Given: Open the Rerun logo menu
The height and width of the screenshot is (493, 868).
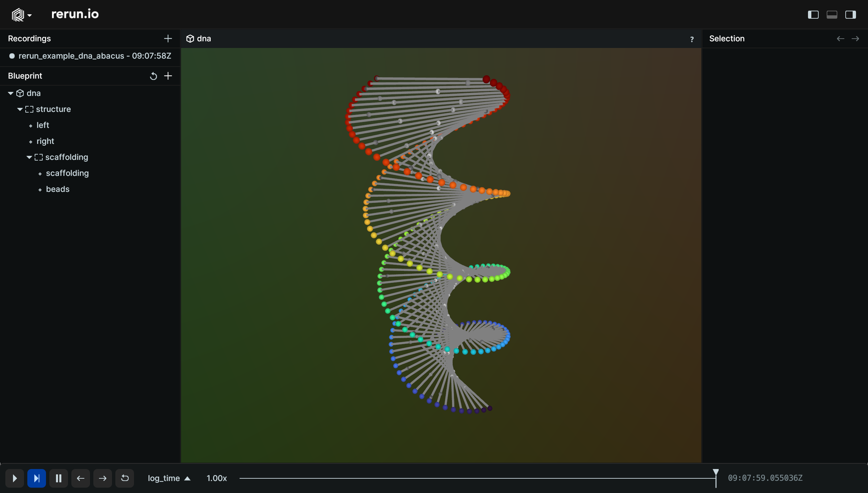Looking at the screenshot, I should 21,15.
